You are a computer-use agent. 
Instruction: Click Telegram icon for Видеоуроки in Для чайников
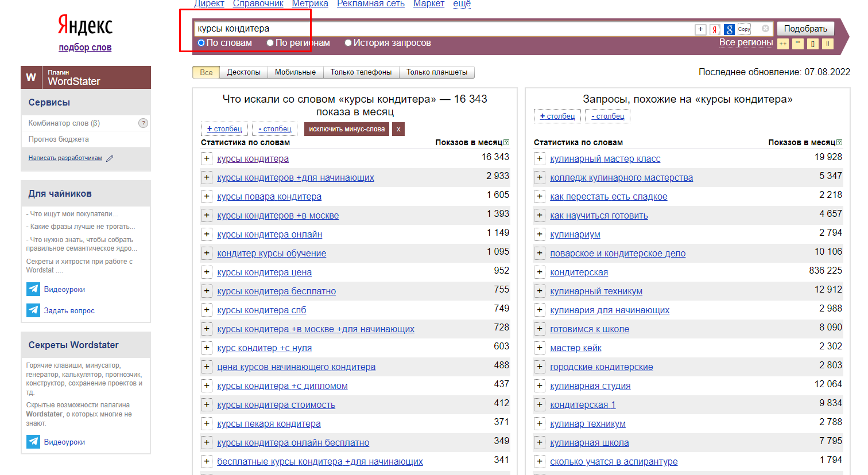click(x=33, y=289)
